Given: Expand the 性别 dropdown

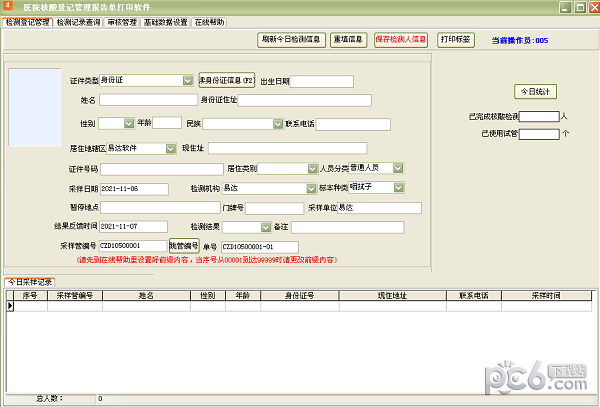Looking at the screenshot, I should [x=130, y=124].
